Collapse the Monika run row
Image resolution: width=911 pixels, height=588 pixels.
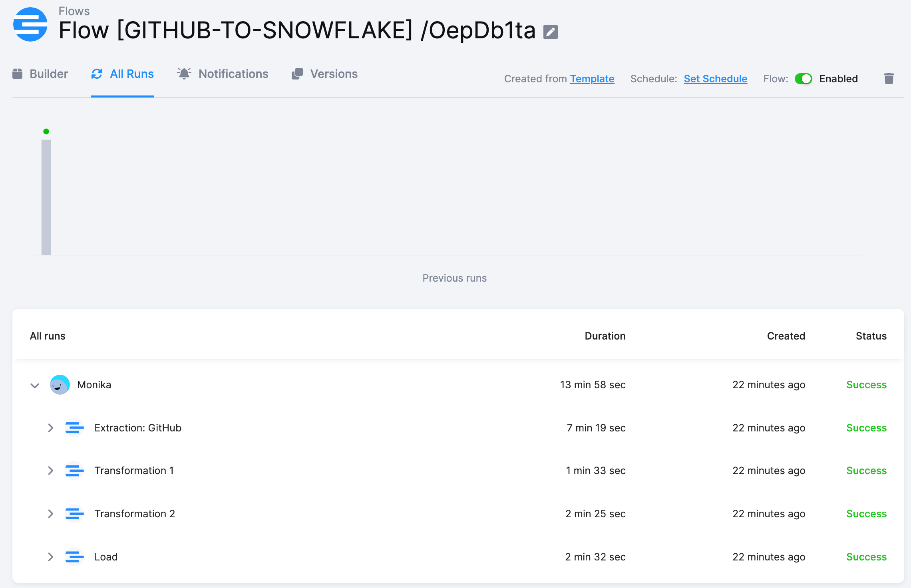click(x=34, y=385)
